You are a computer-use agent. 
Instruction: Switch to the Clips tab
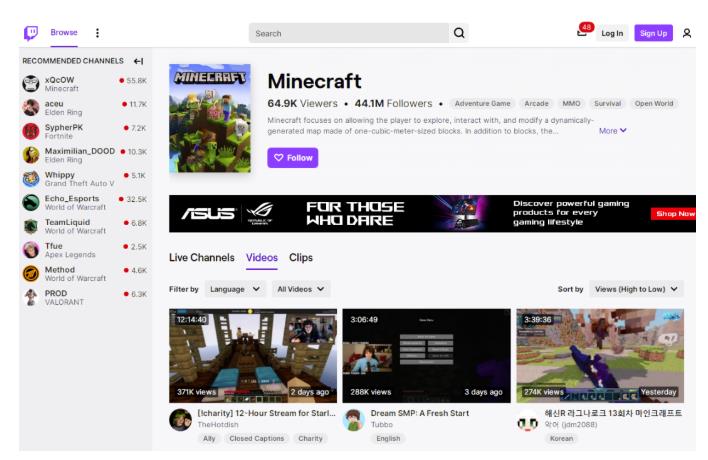coord(301,258)
